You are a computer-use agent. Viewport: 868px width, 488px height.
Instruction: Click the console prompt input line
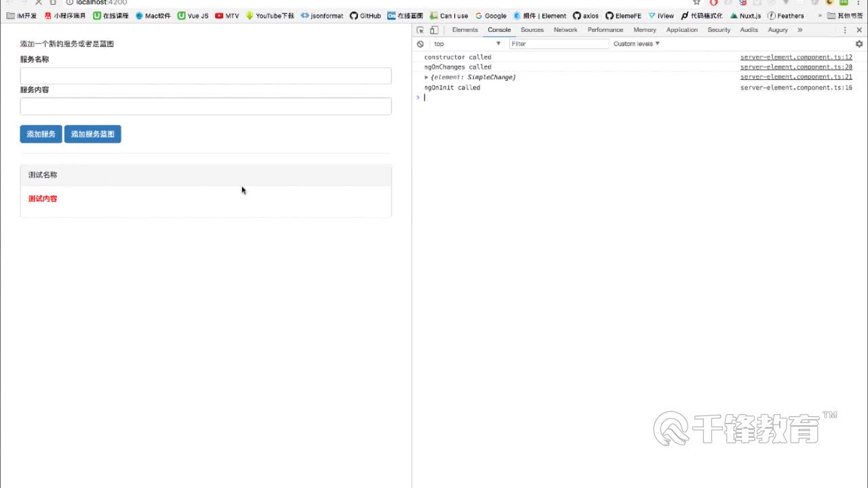pos(641,98)
